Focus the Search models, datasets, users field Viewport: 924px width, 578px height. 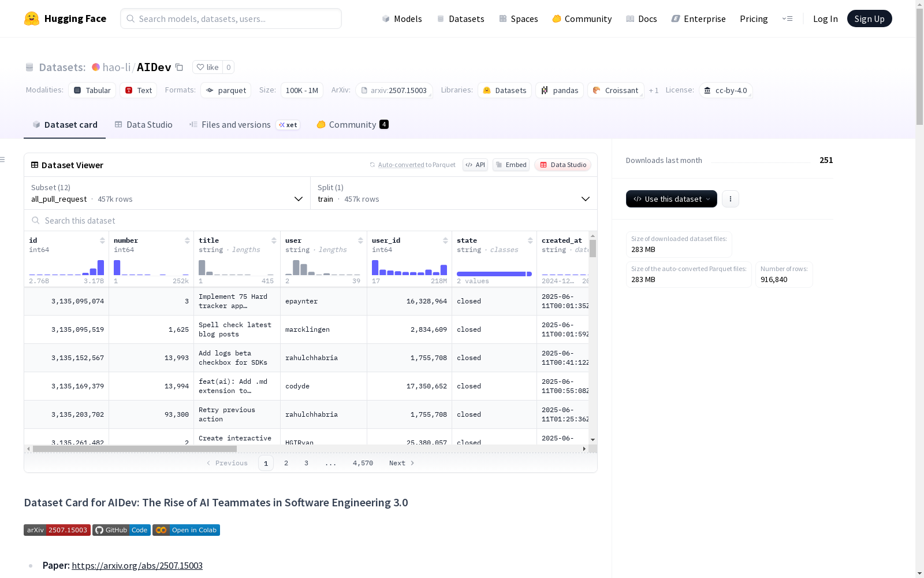point(231,18)
